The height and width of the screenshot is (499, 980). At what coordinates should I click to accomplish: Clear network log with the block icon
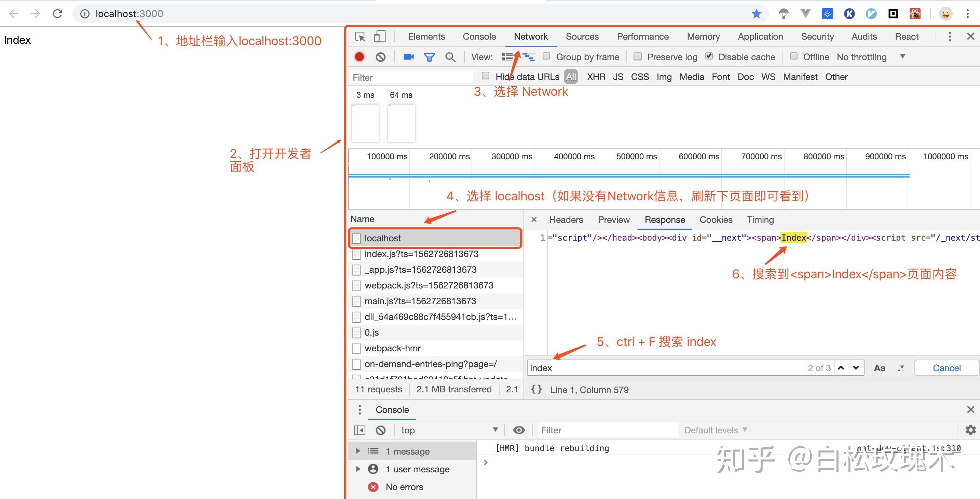pos(381,57)
